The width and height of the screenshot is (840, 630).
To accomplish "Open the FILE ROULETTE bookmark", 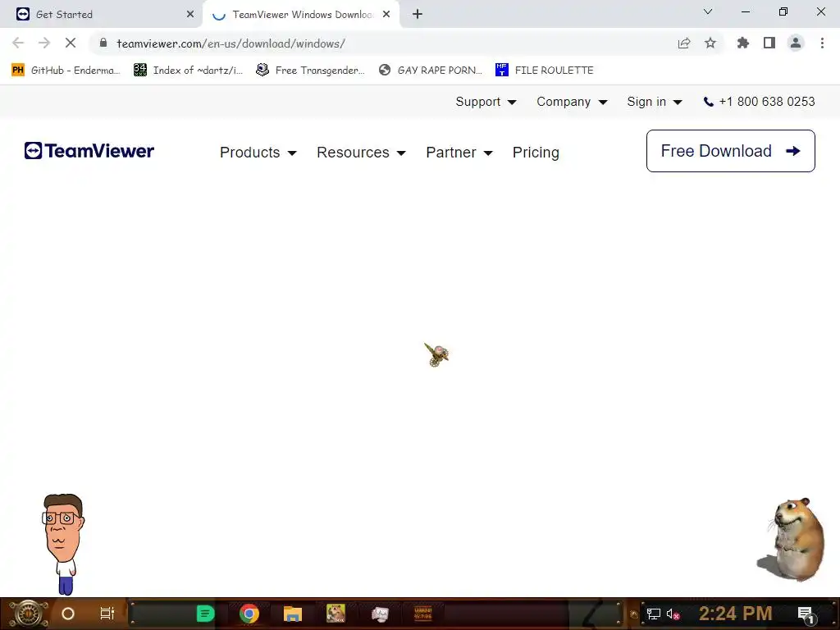I will (545, 71).
